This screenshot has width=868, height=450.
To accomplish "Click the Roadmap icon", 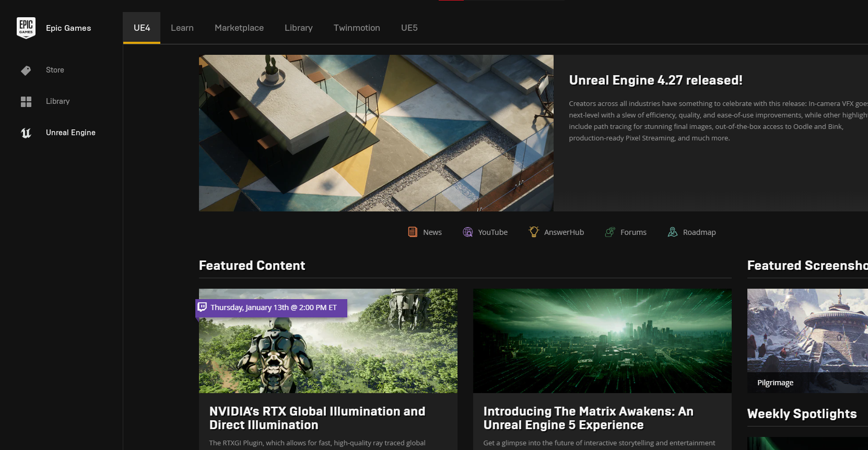I will coord(673,232).
